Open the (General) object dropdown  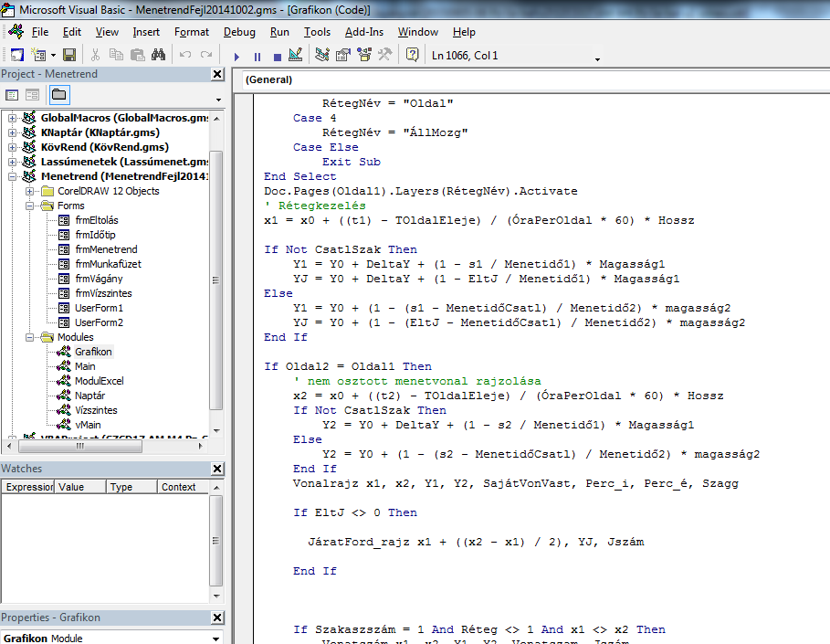coord(535,80)
